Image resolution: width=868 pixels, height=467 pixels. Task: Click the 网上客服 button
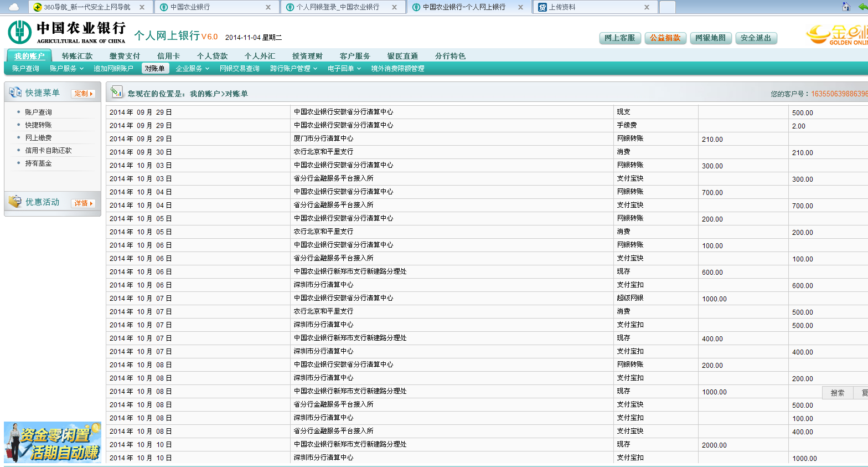620,38
